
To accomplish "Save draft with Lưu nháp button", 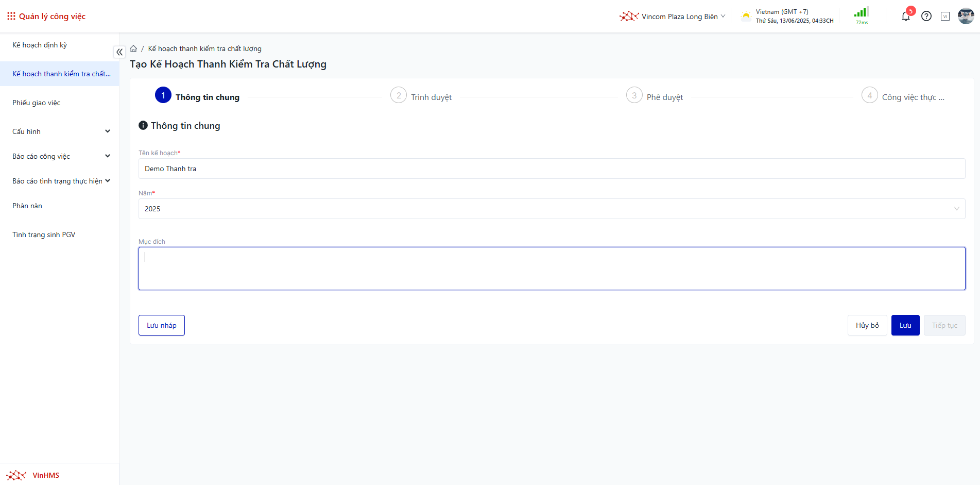I will (x=161, y=325).
